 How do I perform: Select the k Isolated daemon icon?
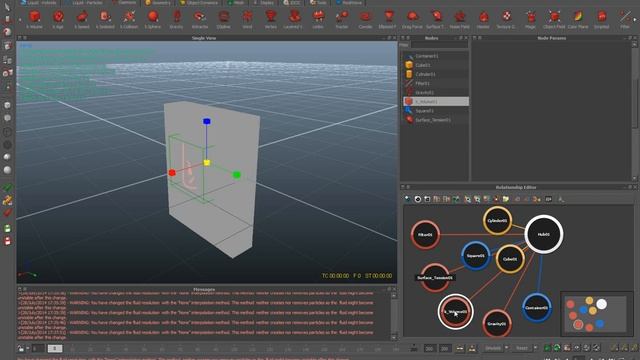point(105,17)
